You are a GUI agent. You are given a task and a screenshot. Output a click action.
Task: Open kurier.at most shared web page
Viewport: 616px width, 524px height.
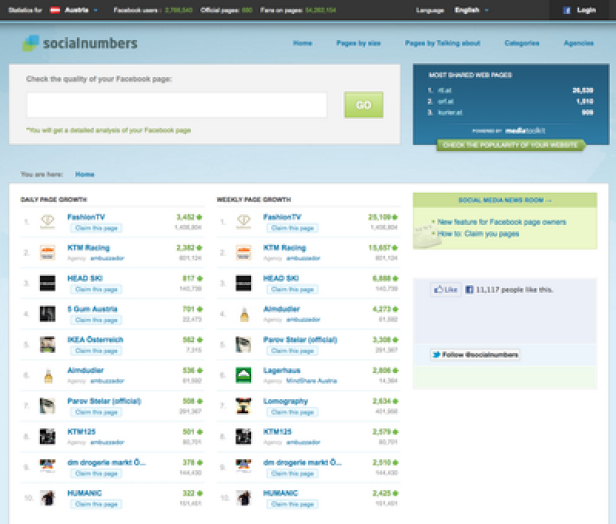450,112
